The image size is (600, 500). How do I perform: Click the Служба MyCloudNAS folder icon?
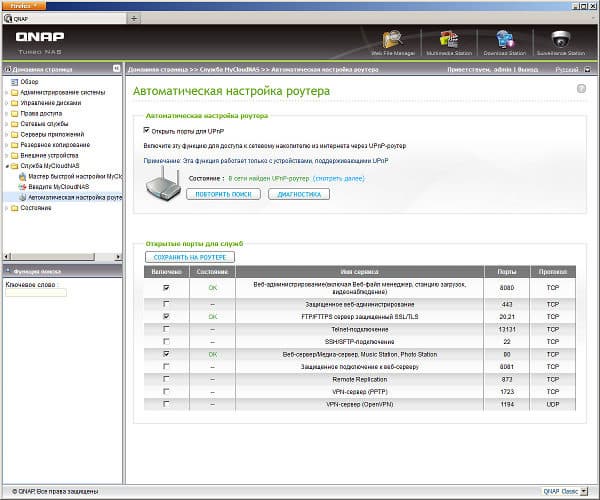pos(15,166)
